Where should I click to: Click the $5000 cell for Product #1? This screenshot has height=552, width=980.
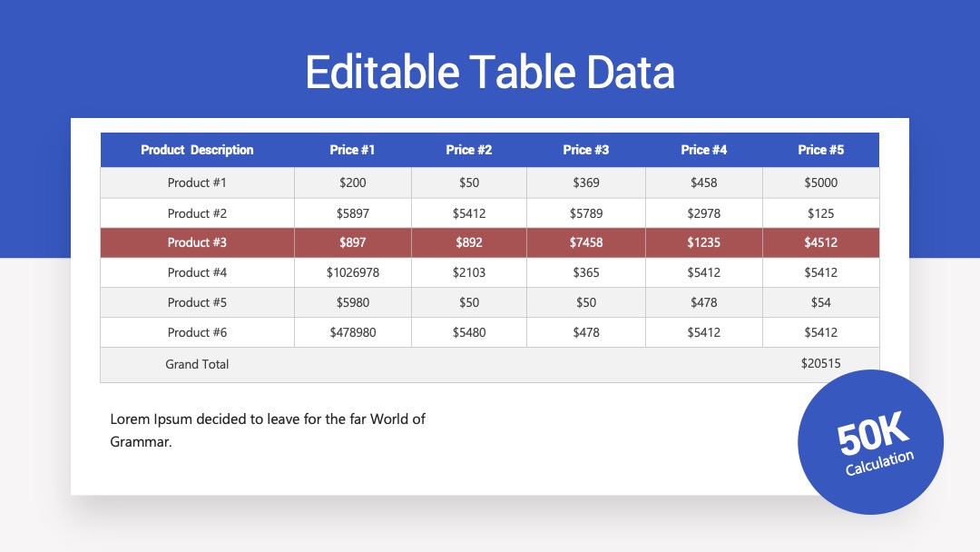[x=820, y=182]
